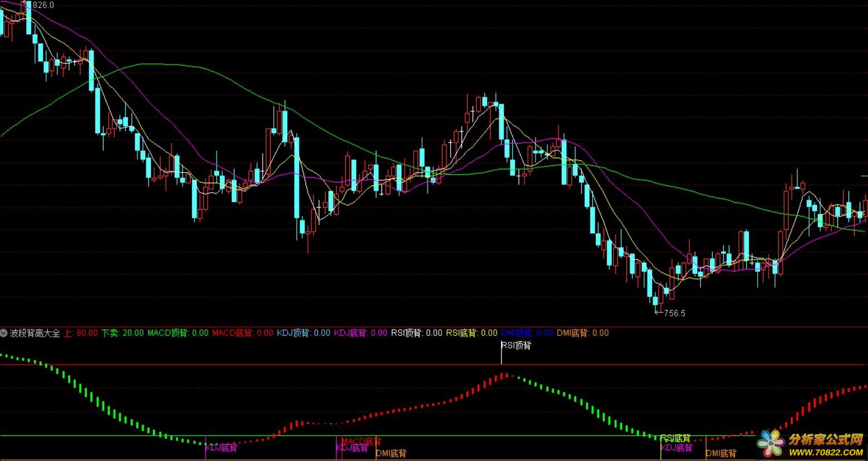This screenshot has height=461, width=868.
Task: Select the 波段背离大全 indicator name
Action: point(35,333)
